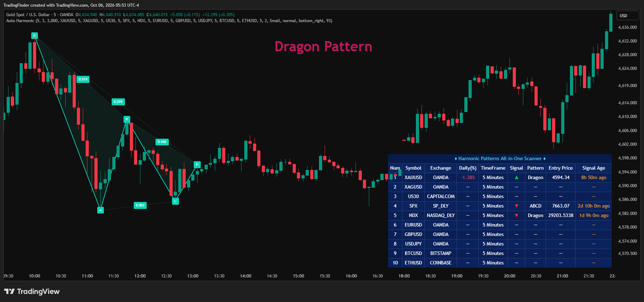Click the 0.903 ratio label
644x302 pixels.
(140, 205)
